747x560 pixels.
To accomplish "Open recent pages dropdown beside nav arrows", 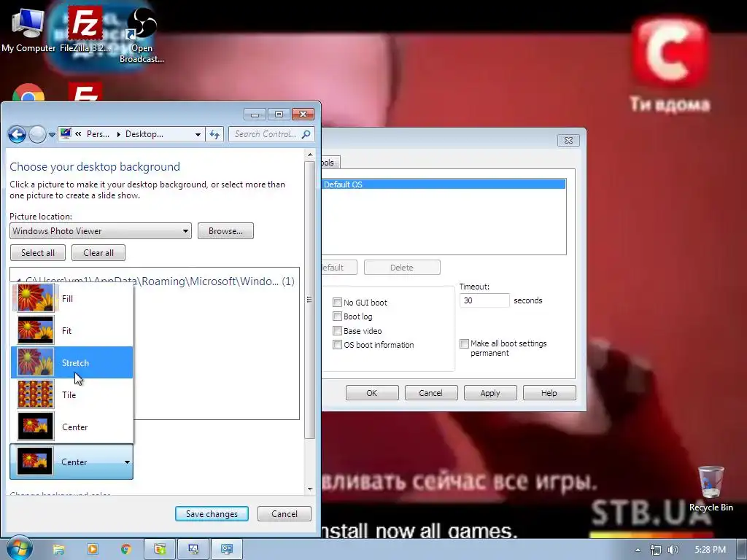I will [x=52, y=135].
